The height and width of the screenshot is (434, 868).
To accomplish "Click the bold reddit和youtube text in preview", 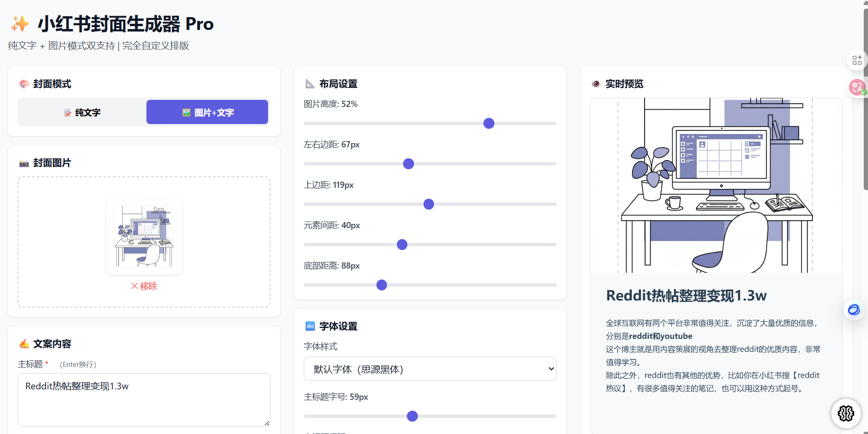I will point(661,336).
